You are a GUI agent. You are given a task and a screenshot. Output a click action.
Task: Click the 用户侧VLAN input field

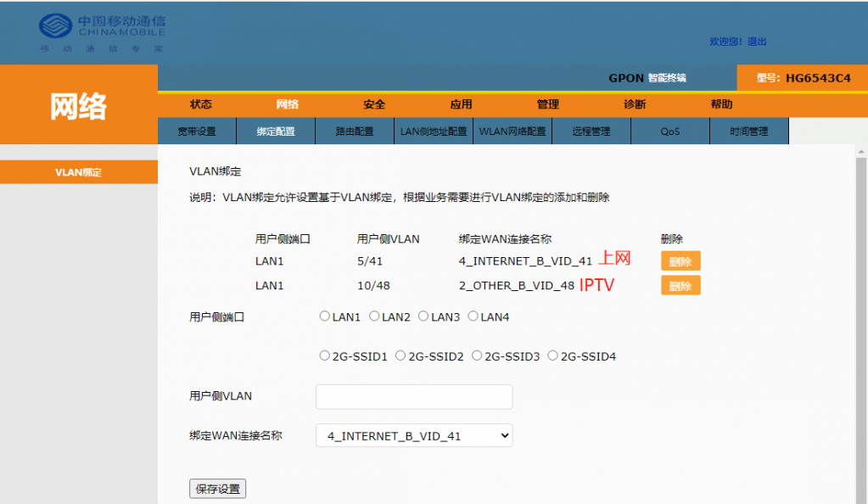pos(414,396)
